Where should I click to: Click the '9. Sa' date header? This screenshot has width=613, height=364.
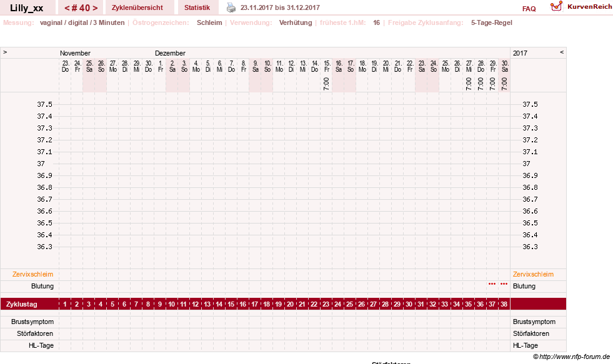(256, 66)
